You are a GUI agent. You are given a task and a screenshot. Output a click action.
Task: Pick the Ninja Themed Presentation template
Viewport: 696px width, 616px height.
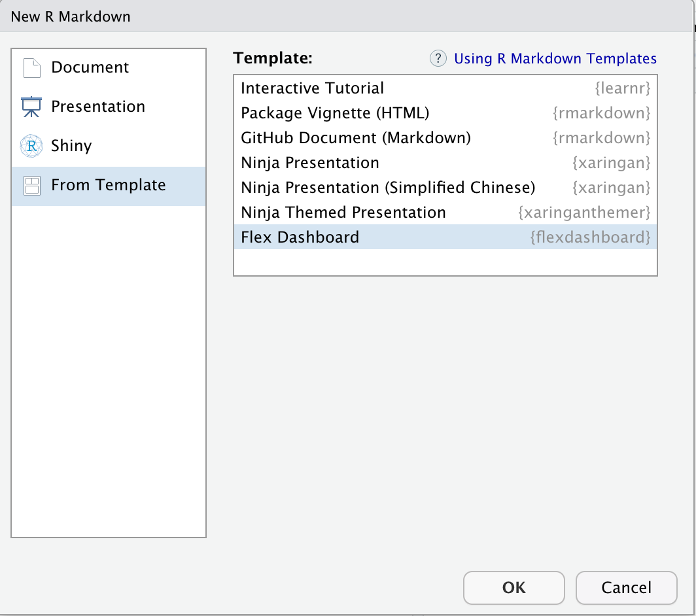click(x=445, y=212)
